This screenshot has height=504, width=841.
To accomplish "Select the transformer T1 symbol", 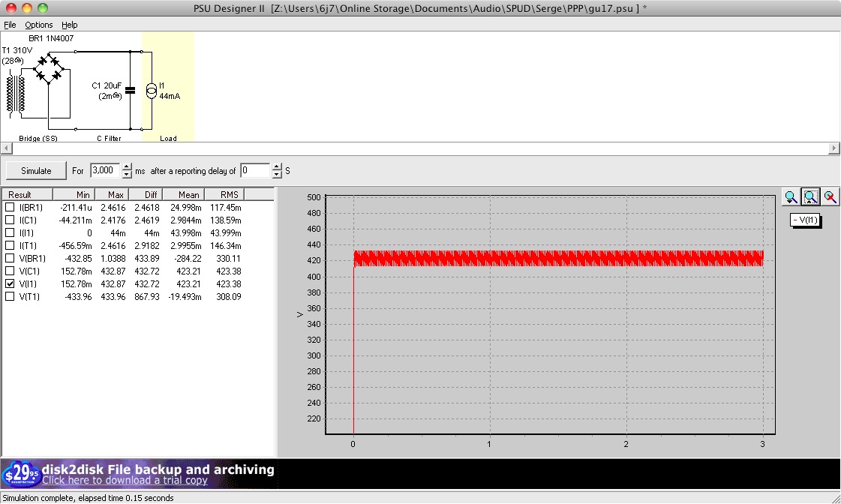I will tap(16, 95).
